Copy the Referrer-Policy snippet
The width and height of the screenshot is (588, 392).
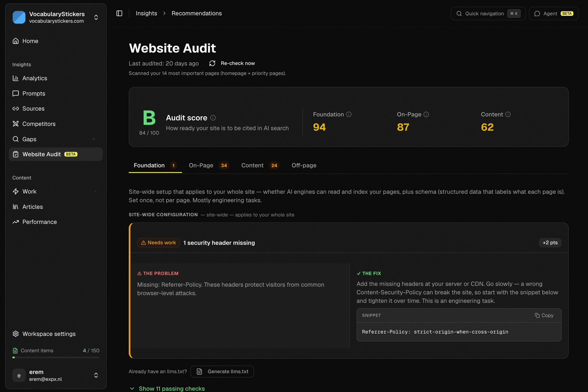click(x=544, y=315)
